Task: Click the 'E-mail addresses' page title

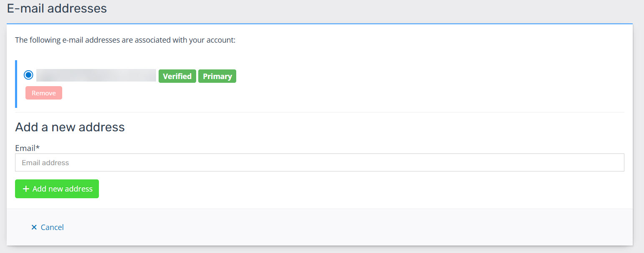Action: pyautogui.click(x=57, y=8)
